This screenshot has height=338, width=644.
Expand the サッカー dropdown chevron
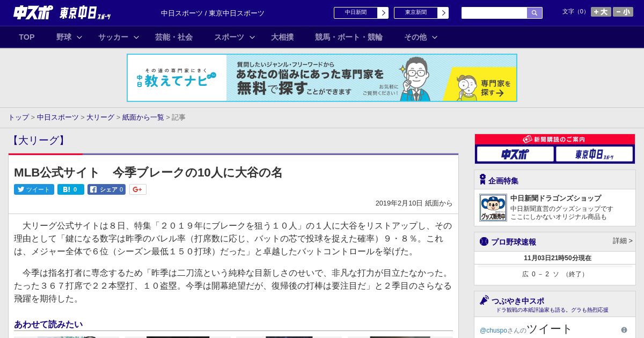136,37
